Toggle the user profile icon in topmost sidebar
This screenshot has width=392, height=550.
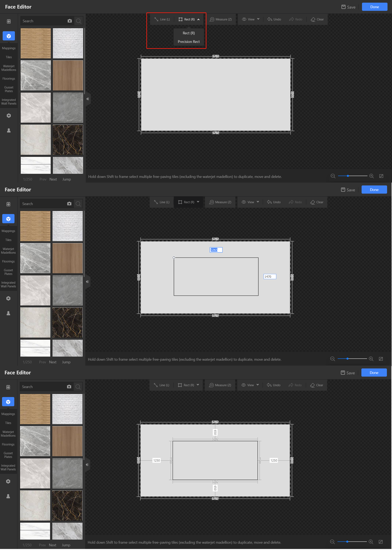click(9, 130)
